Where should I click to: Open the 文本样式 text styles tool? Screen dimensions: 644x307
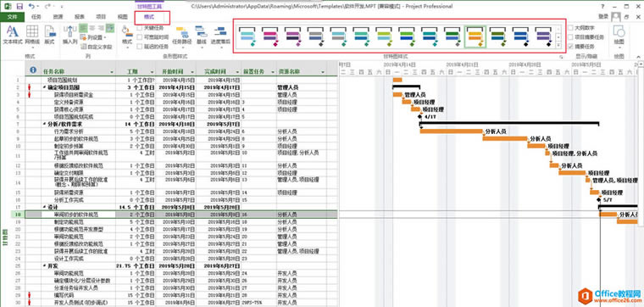12,35
